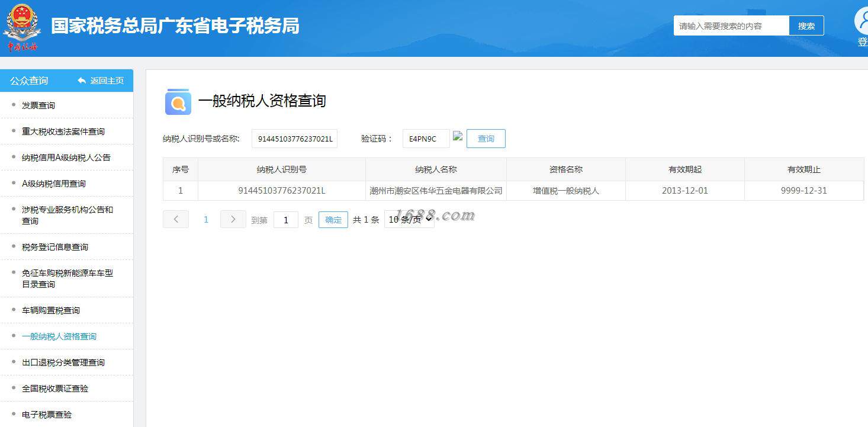Open 涉税专业服务机构公告和查询 menu item
Image resolution: width=868 pixels, height=427 pixels.
[x=67, y=215]
